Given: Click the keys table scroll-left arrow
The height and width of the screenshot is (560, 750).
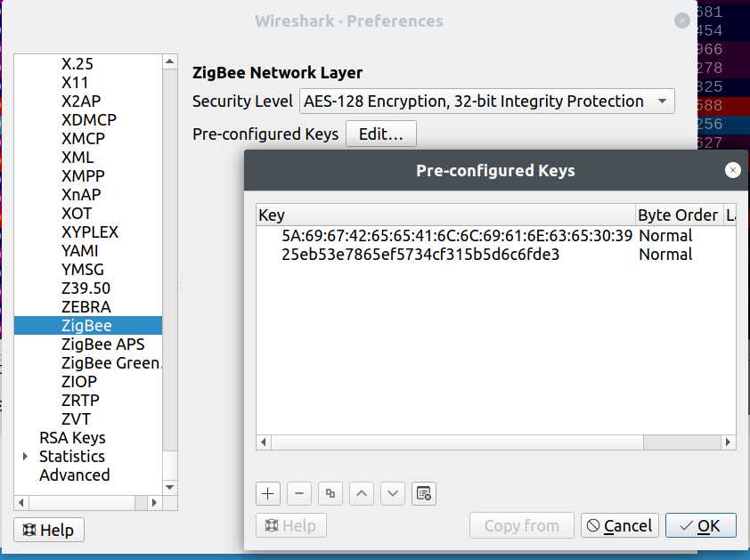Looking at the screenshot, I should (264, 442).
